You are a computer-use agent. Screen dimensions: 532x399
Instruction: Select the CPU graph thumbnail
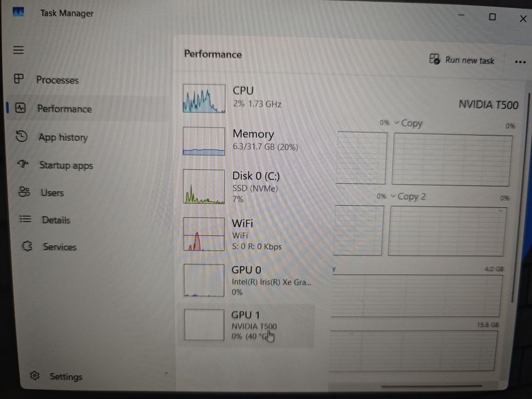[x=204, y=99]
